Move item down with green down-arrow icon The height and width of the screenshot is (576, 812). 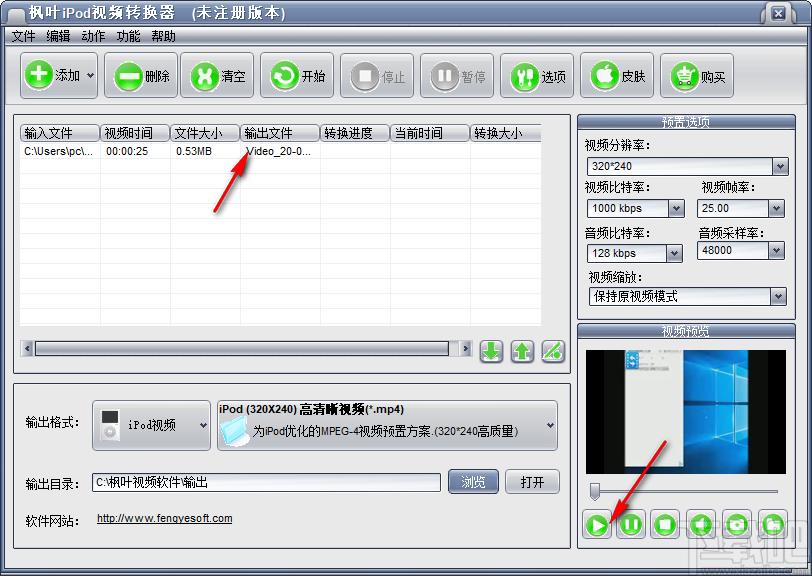491,351
